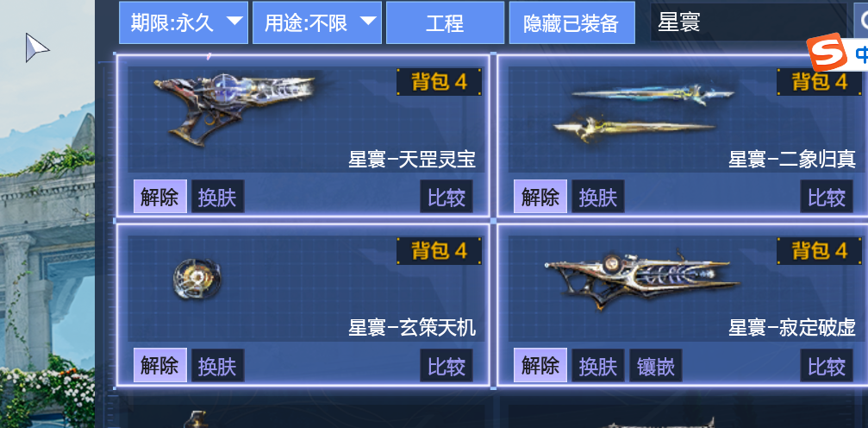Click 镶嵌 for 星寰-寂定破虚
Viewport: 868px width, 428px height.
tap(655, 365)
